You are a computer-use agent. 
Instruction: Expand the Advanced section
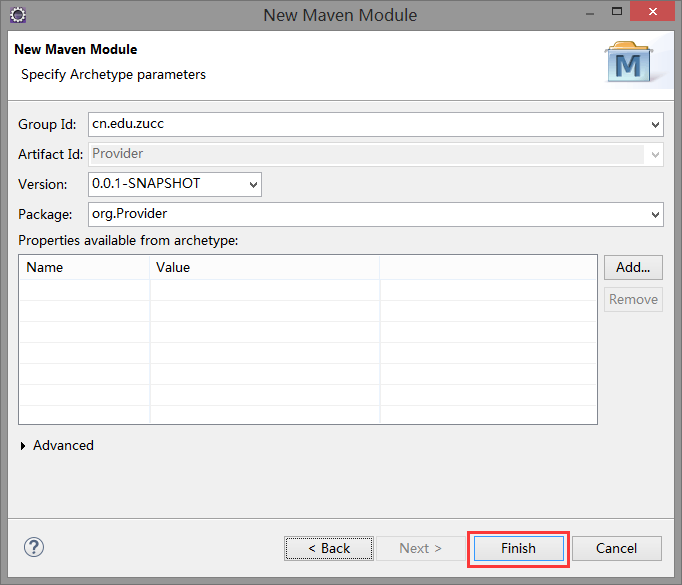(23, 446)
